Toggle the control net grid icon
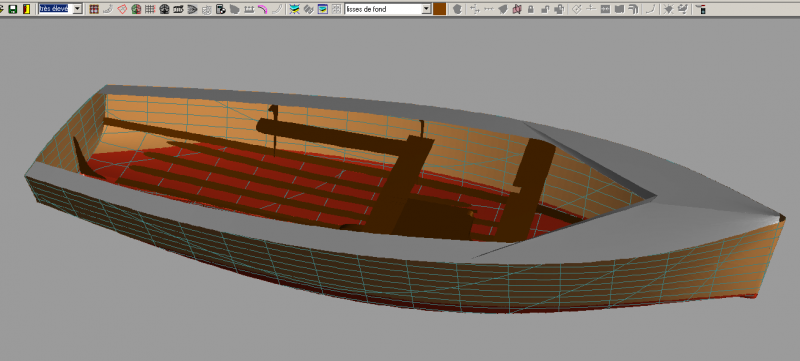This screenshot has height=361, width=800. click(94, 9)
